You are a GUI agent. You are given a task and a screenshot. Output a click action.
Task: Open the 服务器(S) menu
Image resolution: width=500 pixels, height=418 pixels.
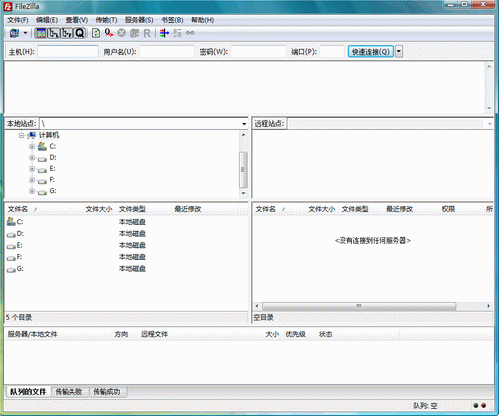(139, 20)
